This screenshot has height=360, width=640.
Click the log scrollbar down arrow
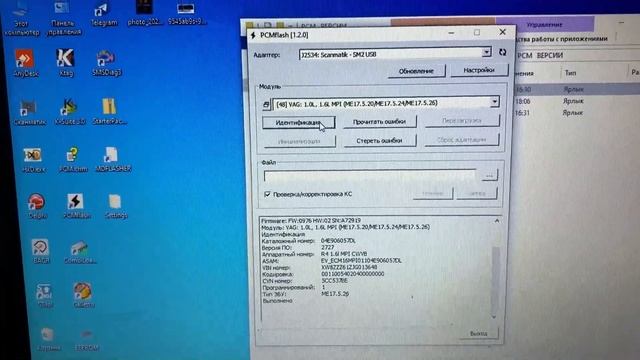click(x=494, y=316)
